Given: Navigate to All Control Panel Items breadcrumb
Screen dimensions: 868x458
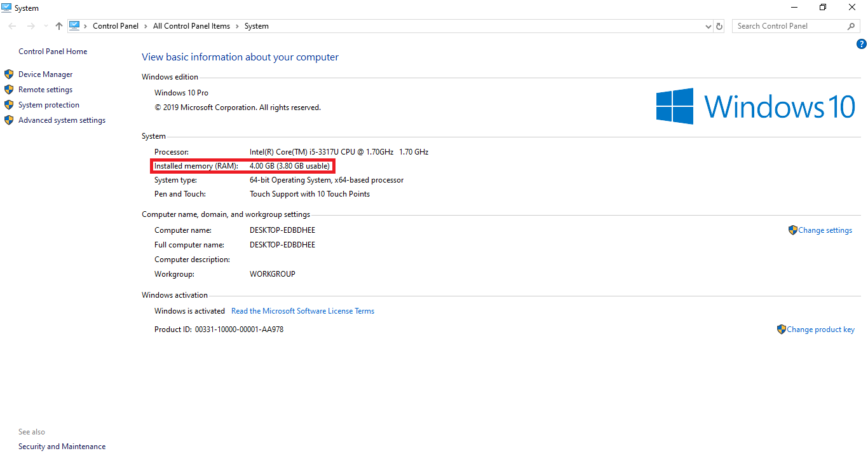Looking at the screenshot, I should pyautogui.click(x=191, y=26).
